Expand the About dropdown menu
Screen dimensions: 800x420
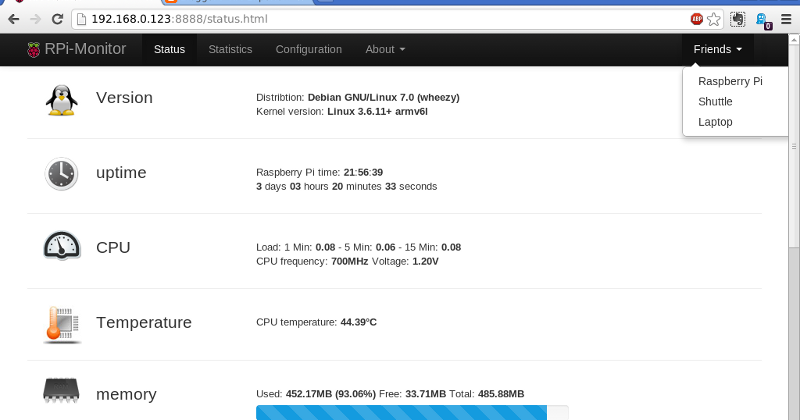point(385,50)
